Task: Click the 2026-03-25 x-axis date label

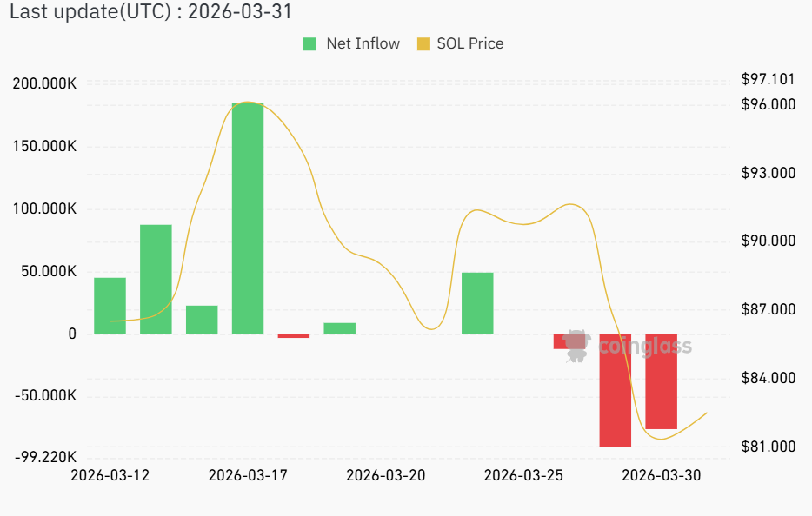Action: coord(523,475)
